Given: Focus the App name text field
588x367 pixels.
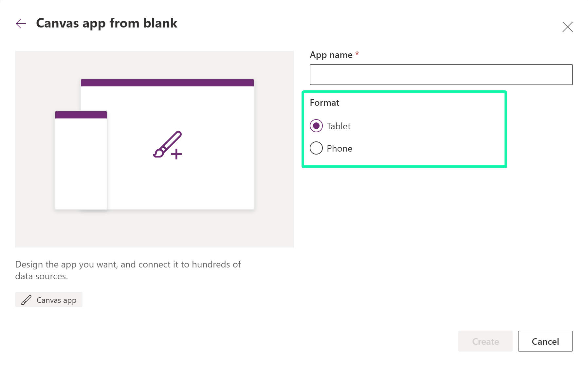Looking at the screenshot, I should pos(441,75).
